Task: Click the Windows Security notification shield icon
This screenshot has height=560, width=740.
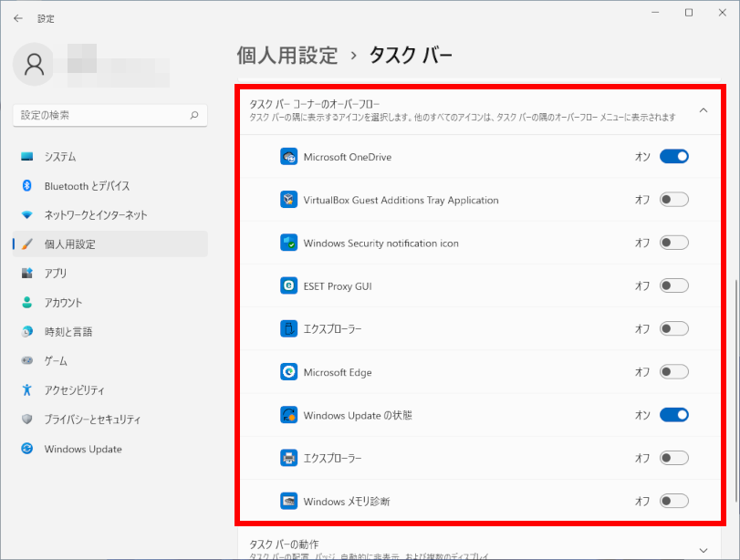Action: [289, 243]
